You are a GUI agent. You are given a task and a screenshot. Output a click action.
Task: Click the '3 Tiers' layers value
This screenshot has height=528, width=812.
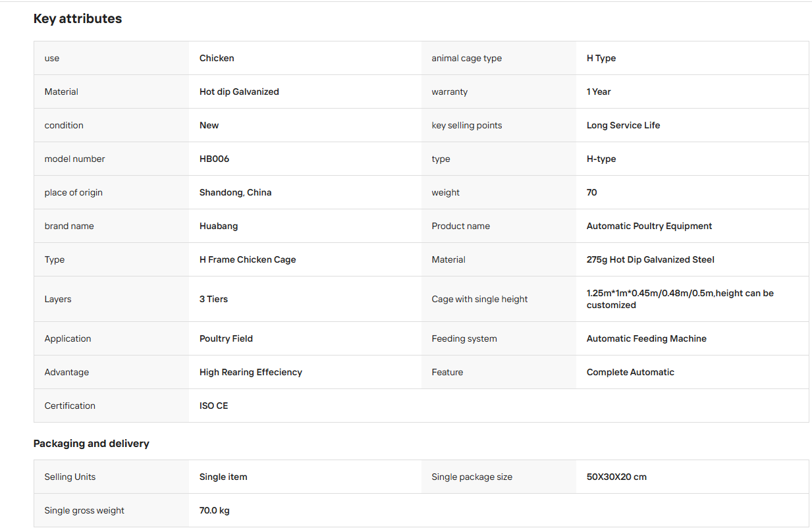point(213,299)
